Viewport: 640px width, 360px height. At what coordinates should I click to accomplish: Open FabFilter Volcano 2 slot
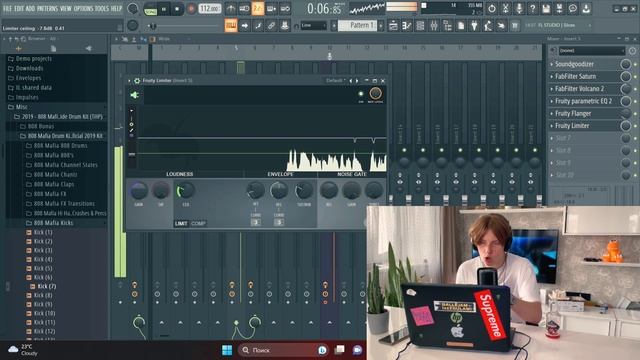[x=579, y=89]
